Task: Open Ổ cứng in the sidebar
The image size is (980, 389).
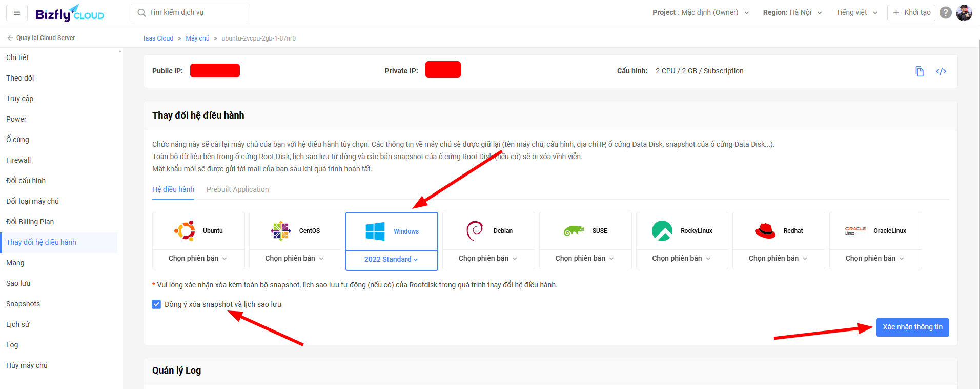Action: click(x=59, y=140)
